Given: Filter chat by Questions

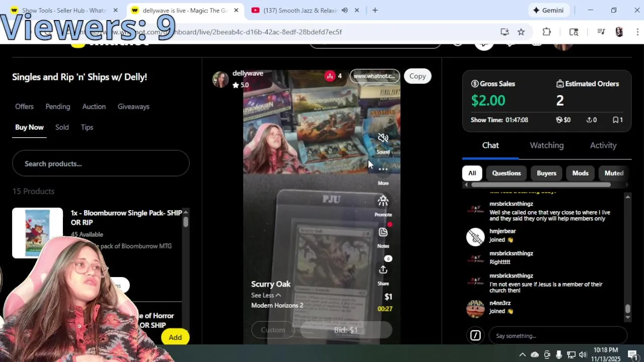Looking at the screenshot, I should (506, 173).
